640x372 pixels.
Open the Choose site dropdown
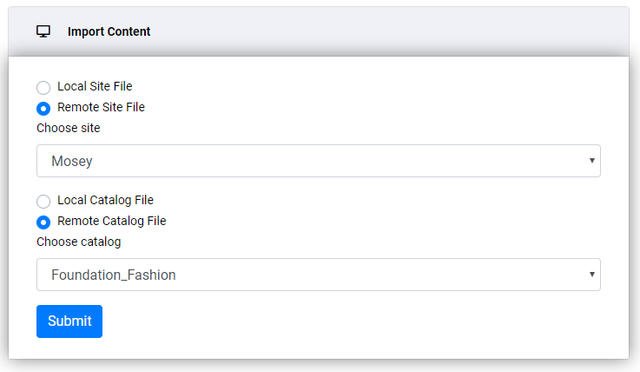[x=318, y=160]
